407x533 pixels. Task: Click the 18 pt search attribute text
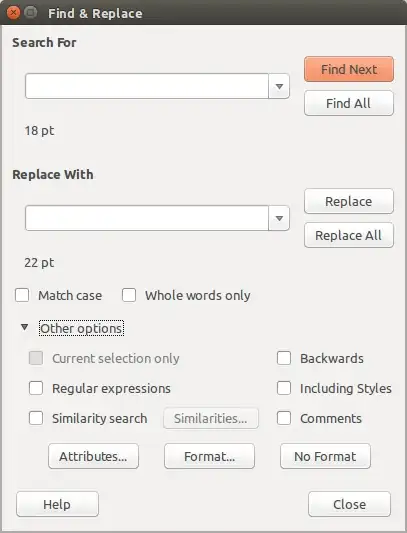(39, 131)
